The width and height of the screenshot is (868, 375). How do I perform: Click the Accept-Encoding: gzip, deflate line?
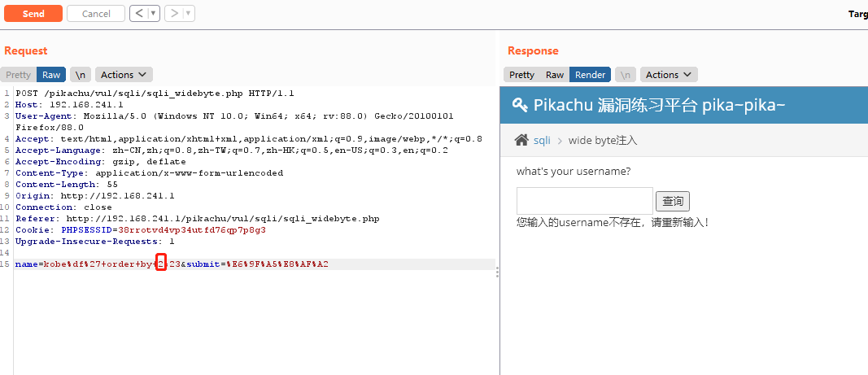coord(101,162)
